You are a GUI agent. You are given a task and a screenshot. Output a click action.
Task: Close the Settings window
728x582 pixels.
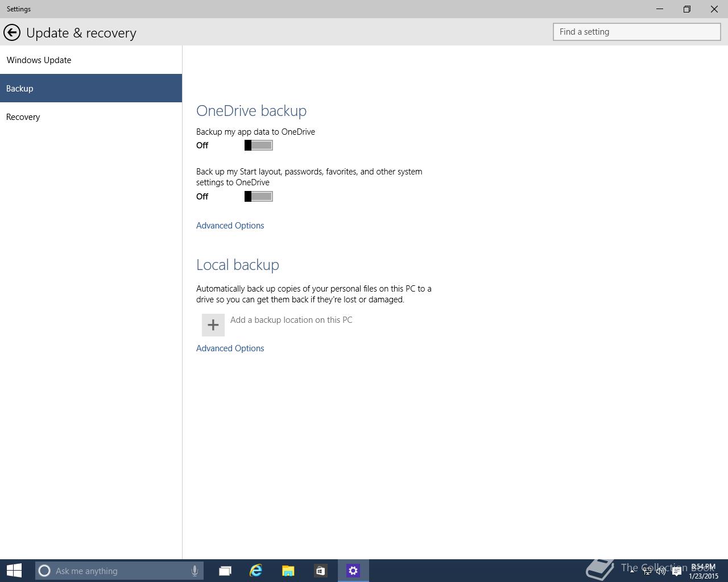714,9
